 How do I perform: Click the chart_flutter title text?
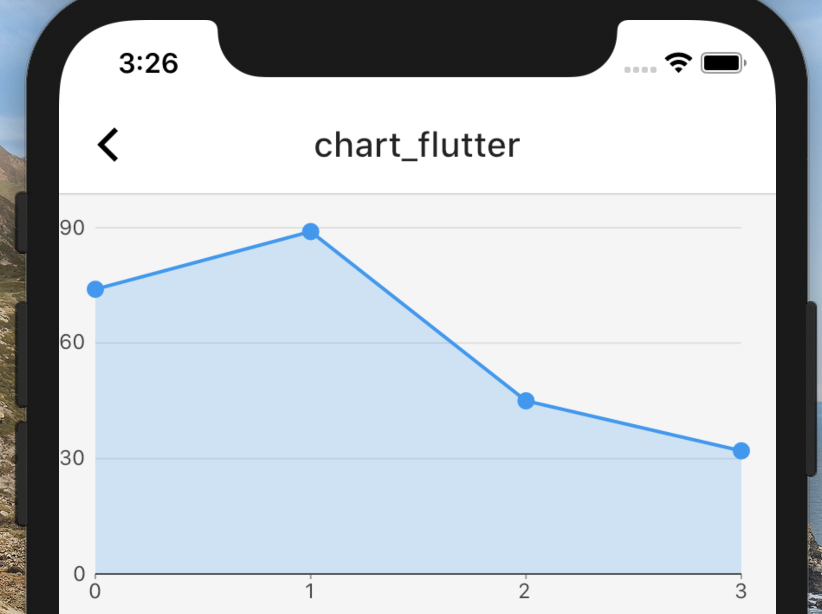pos(417,145)
